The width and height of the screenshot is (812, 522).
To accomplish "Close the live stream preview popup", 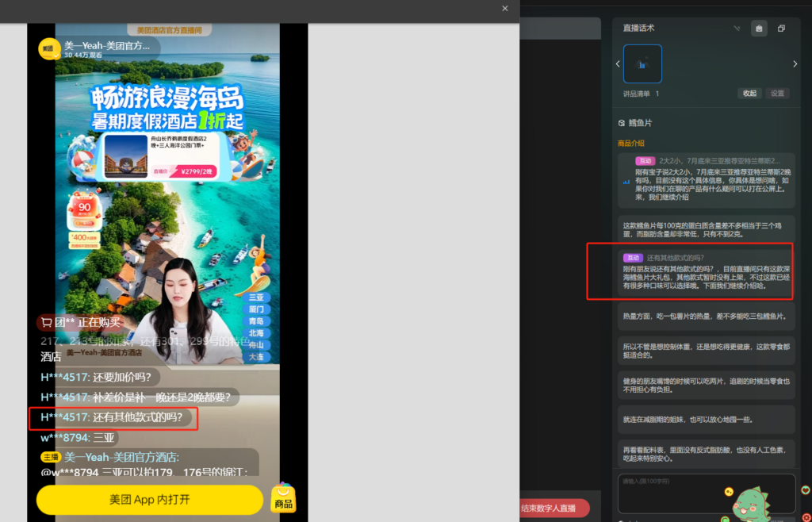I will (505, 9).
